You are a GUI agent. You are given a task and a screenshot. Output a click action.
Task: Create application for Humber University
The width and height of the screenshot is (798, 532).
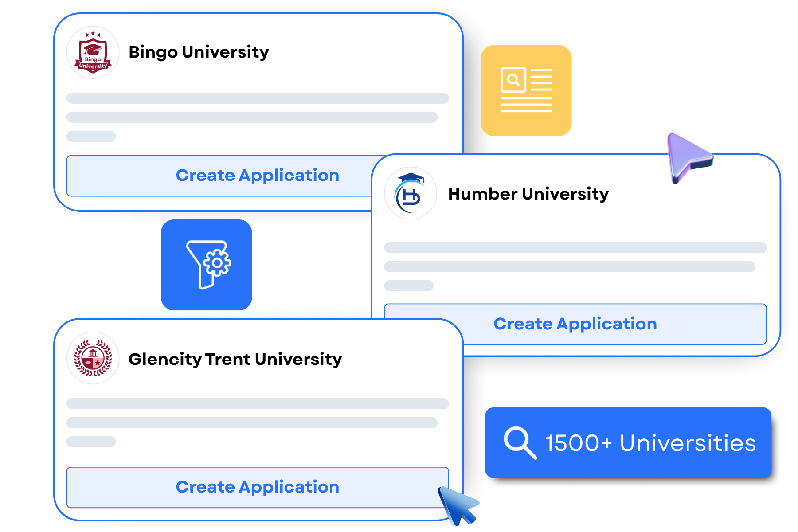(575, 324)
